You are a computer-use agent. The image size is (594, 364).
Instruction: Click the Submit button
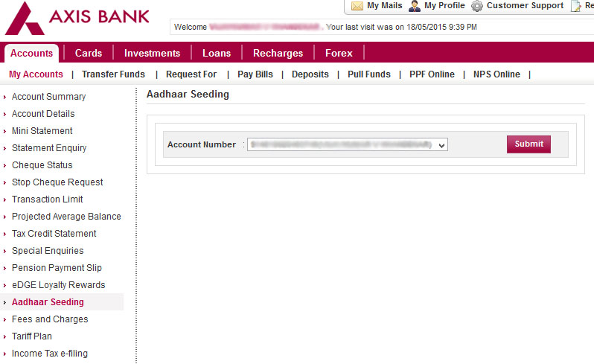coord(528,144)
